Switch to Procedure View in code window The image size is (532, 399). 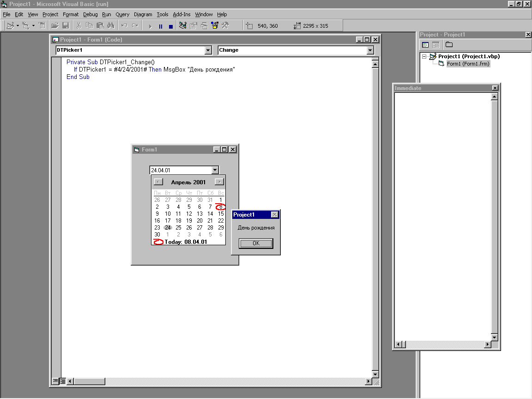pos(55,381)
